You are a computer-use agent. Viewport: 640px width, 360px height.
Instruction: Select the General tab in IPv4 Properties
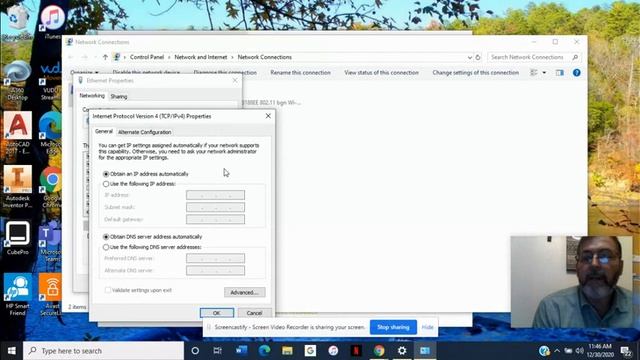coord(104,131)
